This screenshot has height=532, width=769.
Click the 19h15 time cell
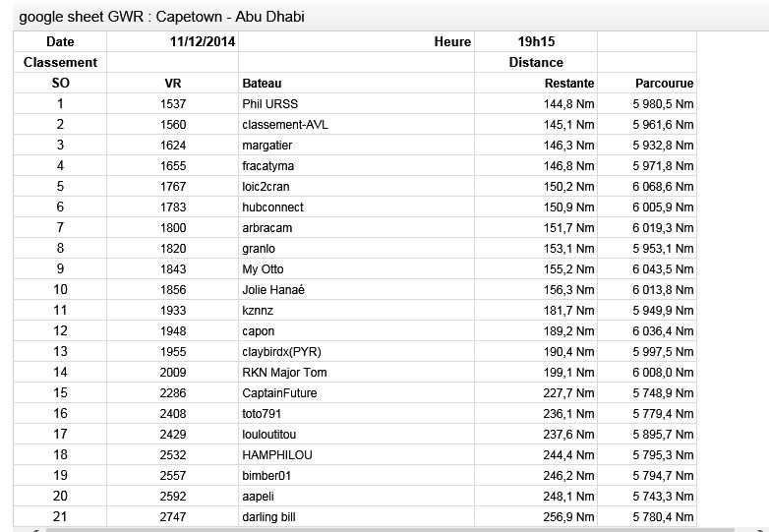coord(536,42)
